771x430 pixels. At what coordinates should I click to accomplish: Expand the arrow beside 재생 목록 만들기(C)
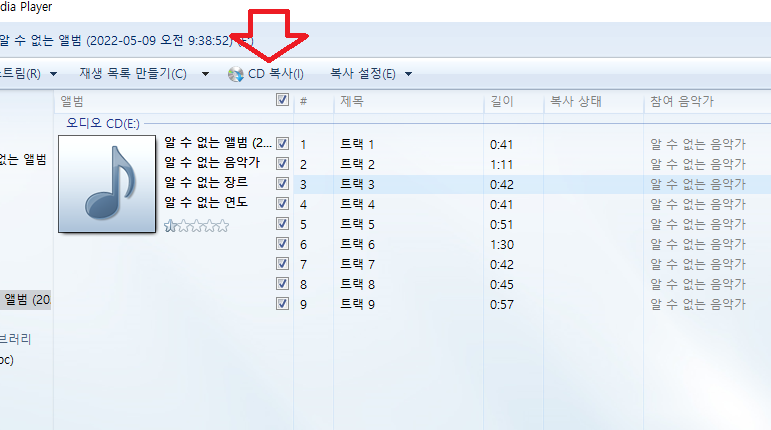click(x=205, y=74)
